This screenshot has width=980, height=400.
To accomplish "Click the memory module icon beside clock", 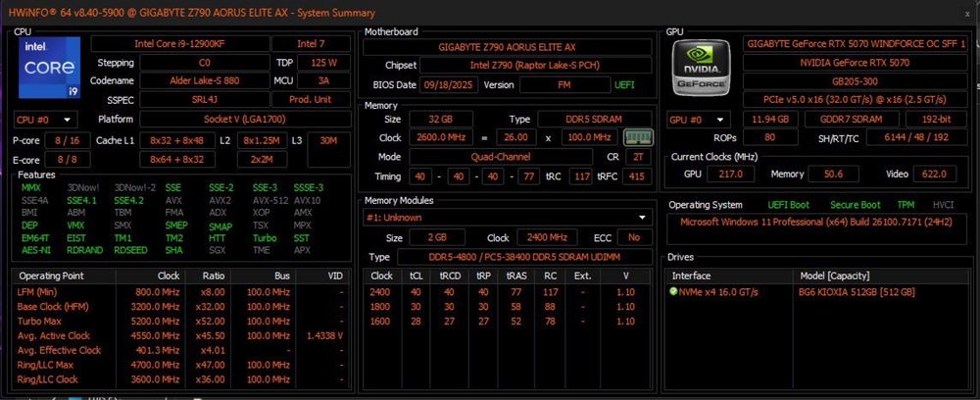I will click(638, 137).
